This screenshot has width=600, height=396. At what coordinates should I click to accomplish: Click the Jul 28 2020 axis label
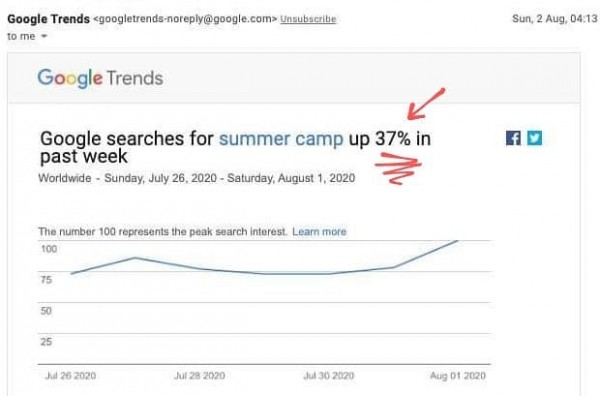pos(199,376)
